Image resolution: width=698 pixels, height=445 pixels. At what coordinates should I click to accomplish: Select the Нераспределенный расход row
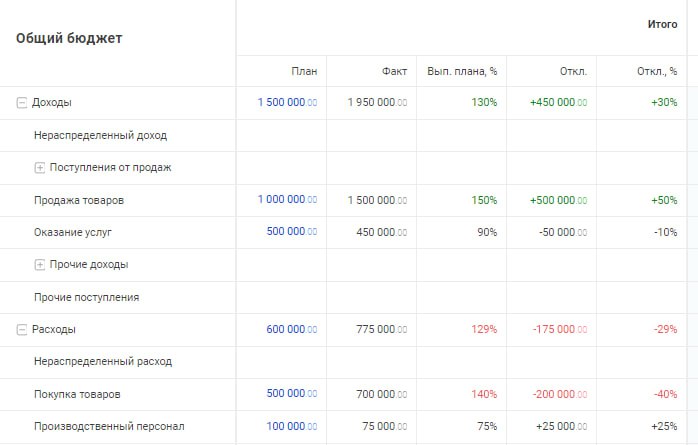click(103, 362)
